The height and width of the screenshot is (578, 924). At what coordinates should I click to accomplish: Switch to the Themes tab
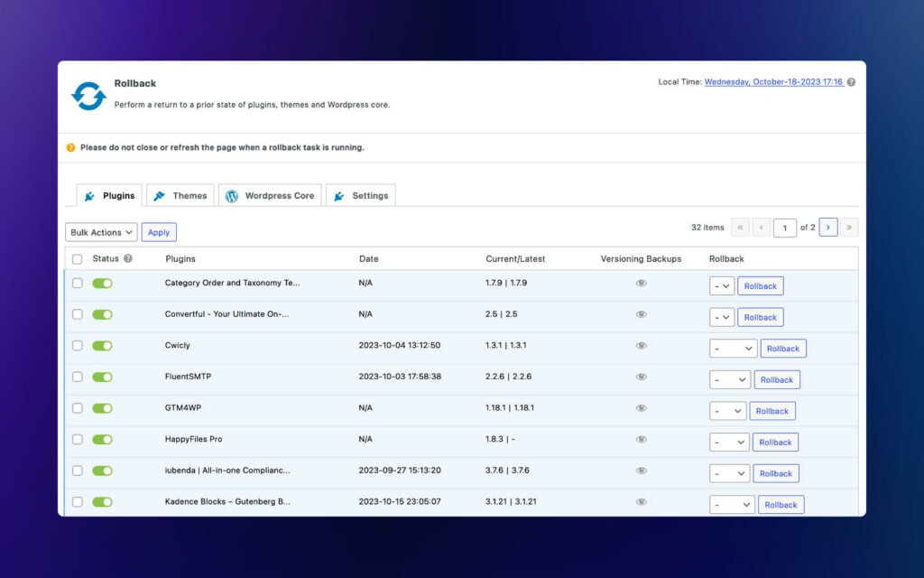(180, 195)
